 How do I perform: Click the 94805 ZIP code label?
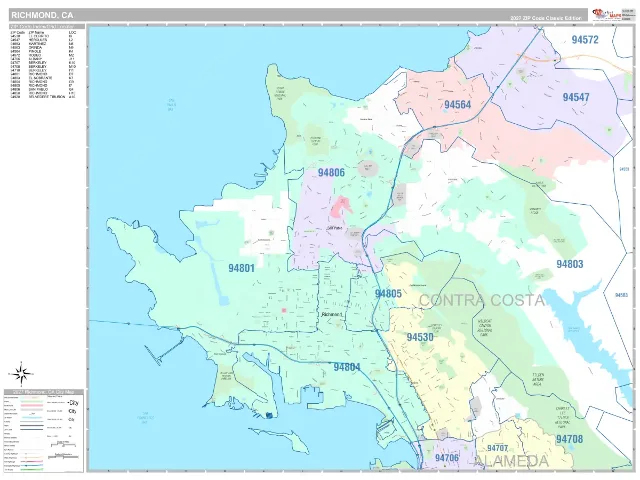click(x=388, y=294)
